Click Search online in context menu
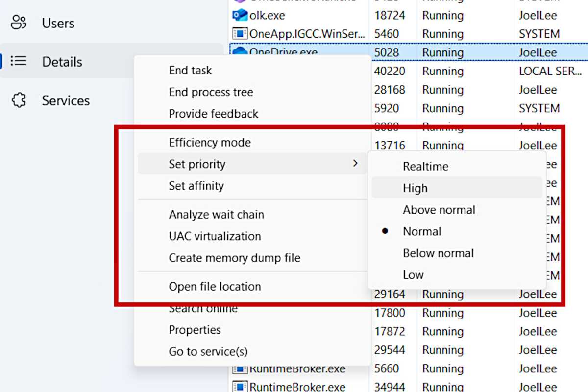Image resolution: width=588 pixels, height=392 pixels. (x=203, y=309)
